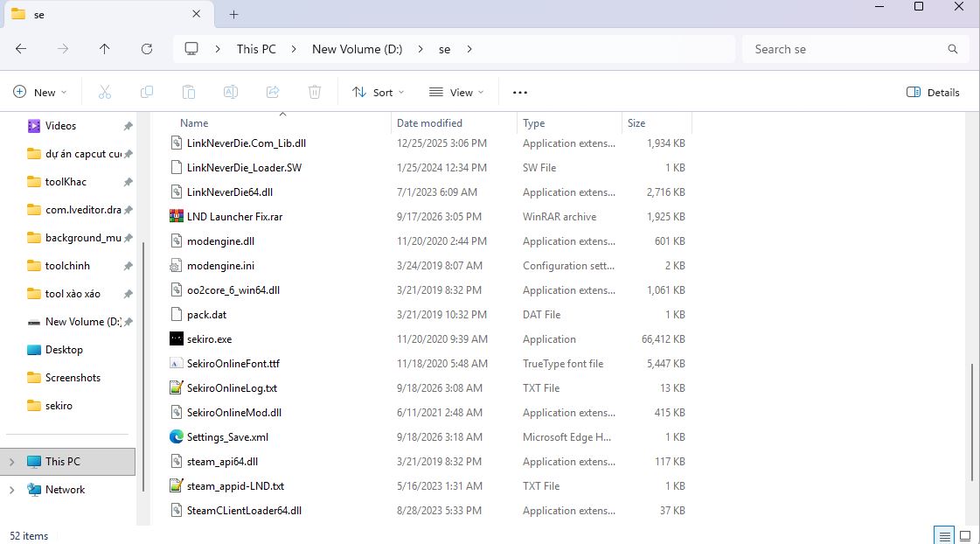Open Screenshots folder in sidebar

73,378
